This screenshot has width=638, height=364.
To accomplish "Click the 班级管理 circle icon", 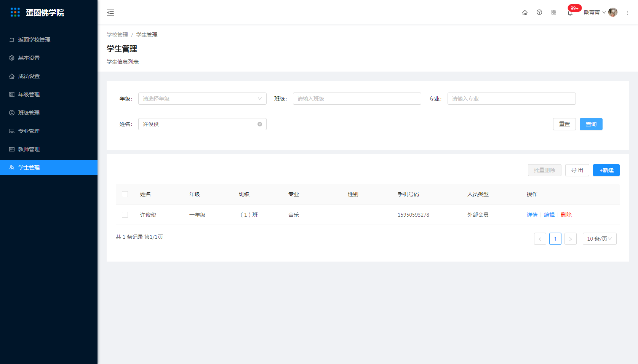I will [12, 113].
